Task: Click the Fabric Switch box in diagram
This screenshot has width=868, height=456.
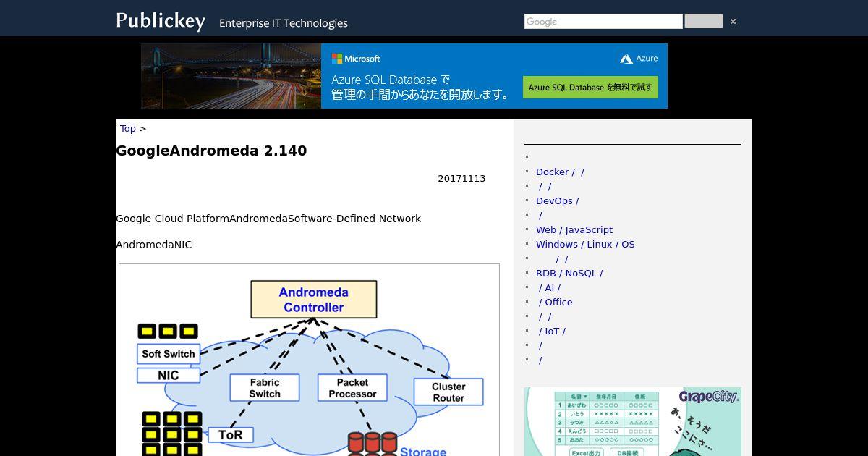Action: [265, 388]
